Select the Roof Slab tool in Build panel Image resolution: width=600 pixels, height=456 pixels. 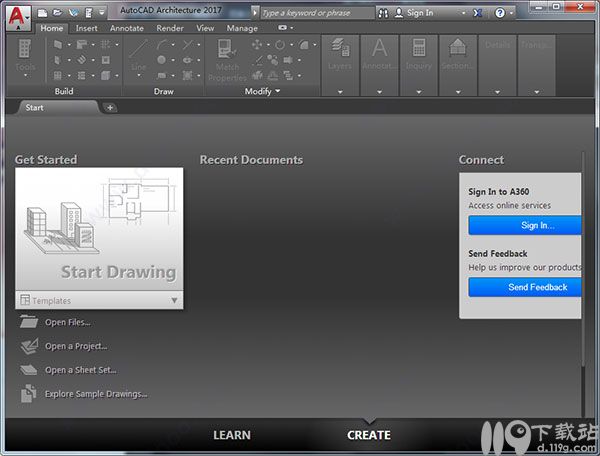click(x=82, y=44)
